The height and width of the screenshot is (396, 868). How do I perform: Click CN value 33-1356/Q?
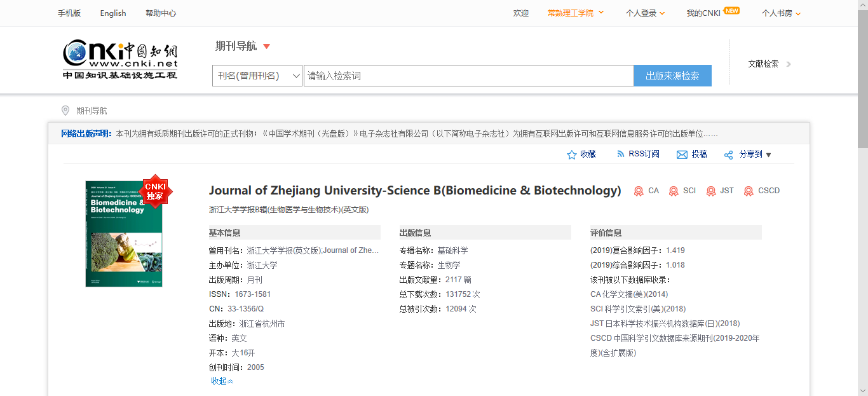(245, 309)
